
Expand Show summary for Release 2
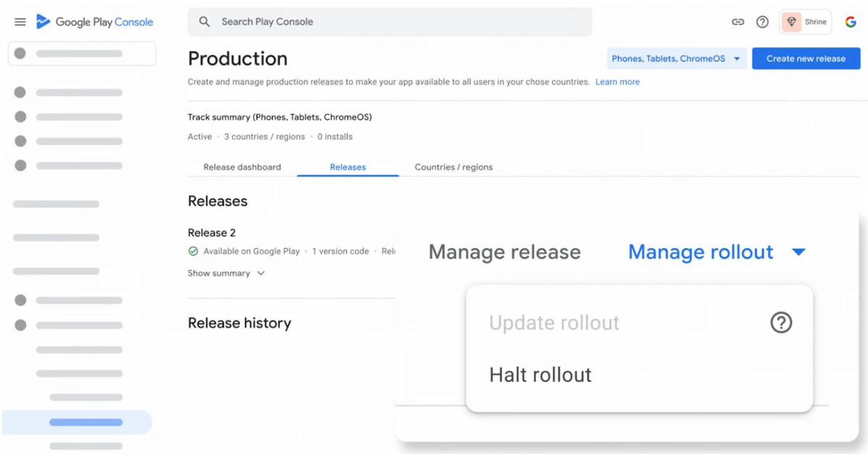coord(226,273)
